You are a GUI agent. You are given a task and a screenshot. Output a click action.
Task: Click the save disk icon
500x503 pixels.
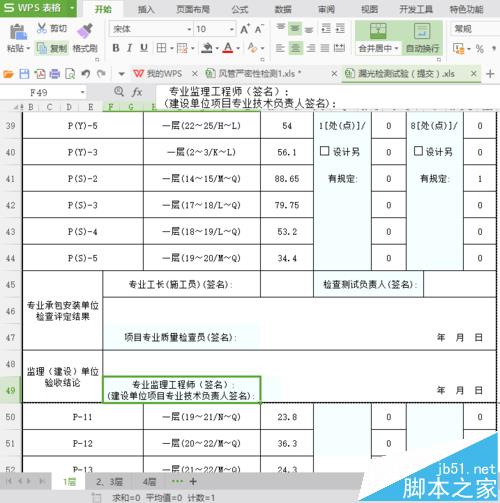[x=24, y=74]
